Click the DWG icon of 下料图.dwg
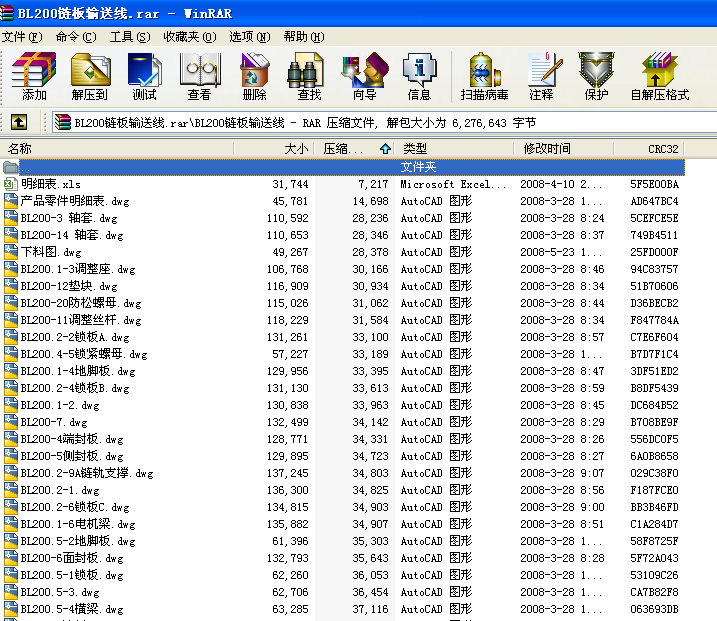The width and height of the screenshot is (717, 621). coord(10,252)
